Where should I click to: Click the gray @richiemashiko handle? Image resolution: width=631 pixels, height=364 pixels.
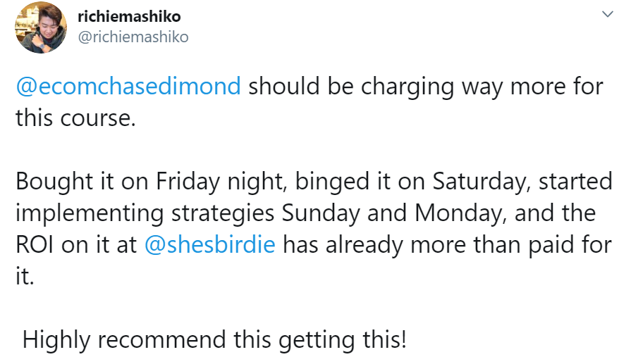point(133,37)
